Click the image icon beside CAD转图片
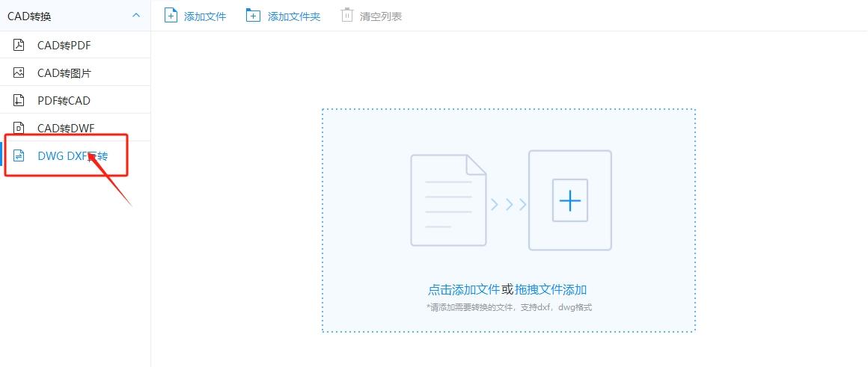This screenshot has width=868, height=367. 19,73
